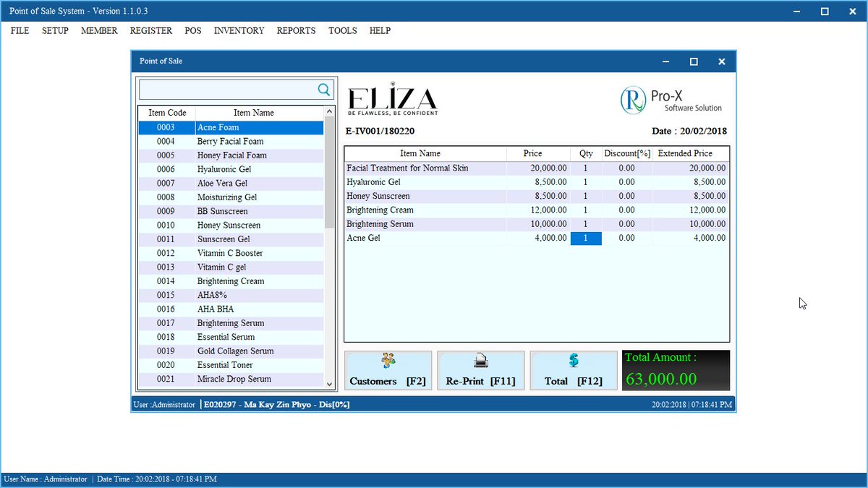868x488 pixels.
Task: Select Acne Foam in the item list
Action: pos(231,127)
